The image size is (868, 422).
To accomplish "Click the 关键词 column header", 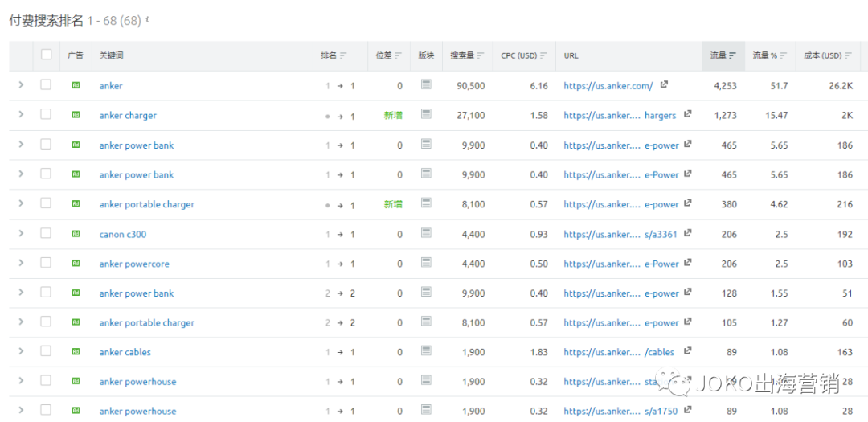I will 111,55.
